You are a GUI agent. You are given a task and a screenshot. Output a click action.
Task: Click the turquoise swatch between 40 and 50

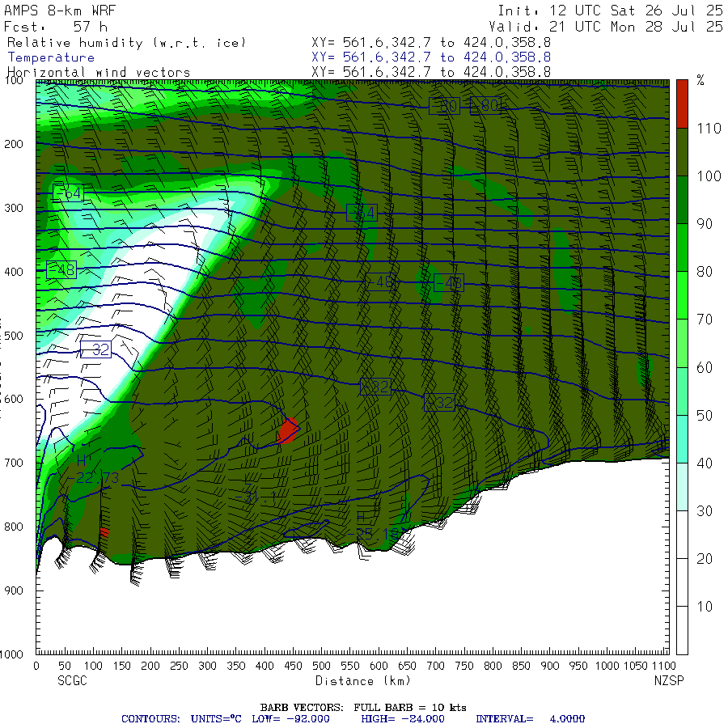682,438
